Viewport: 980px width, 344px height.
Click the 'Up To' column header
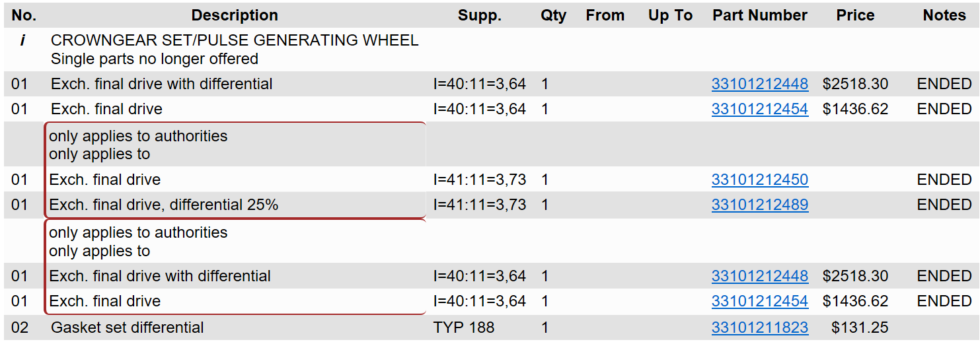pyautogui.click(x=670, y=15)
